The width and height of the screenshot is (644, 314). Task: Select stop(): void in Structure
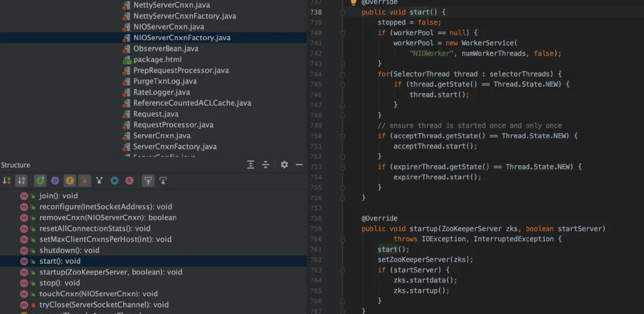(60, 283)
